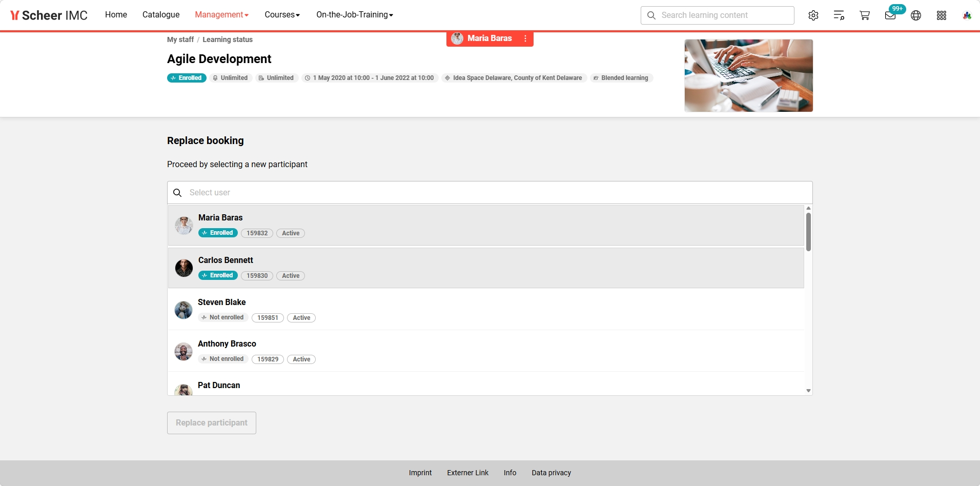Click the colorful user profile icon
The height and width of the screenshot is (486, 980).
(967, 15)
